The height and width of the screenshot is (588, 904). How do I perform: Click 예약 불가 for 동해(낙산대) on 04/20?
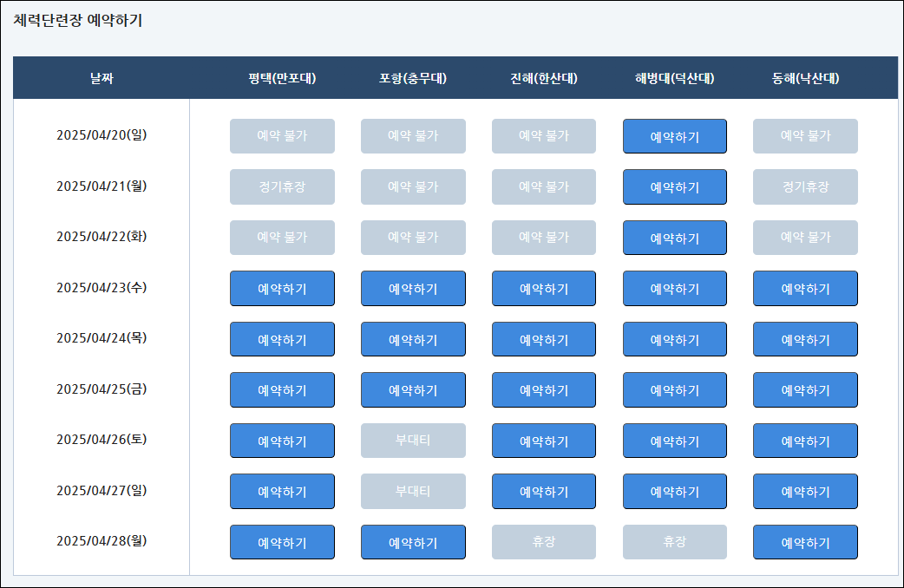(805, 136)
